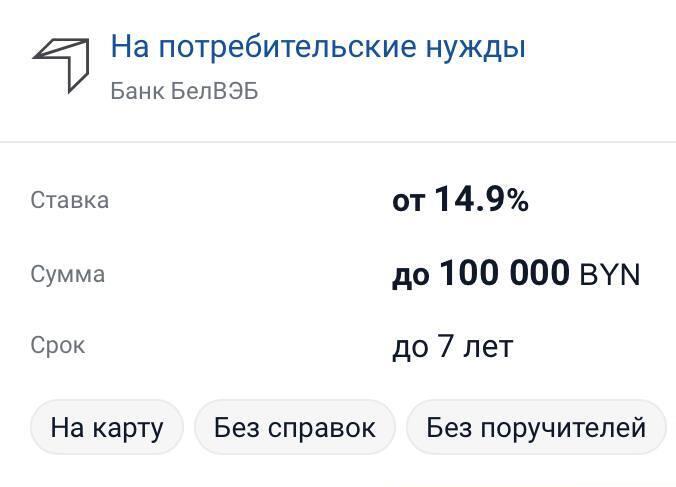This screenshot has height=487, width=676.
Task: Click the word 'от' before the rate
Action: pos(408,202)
